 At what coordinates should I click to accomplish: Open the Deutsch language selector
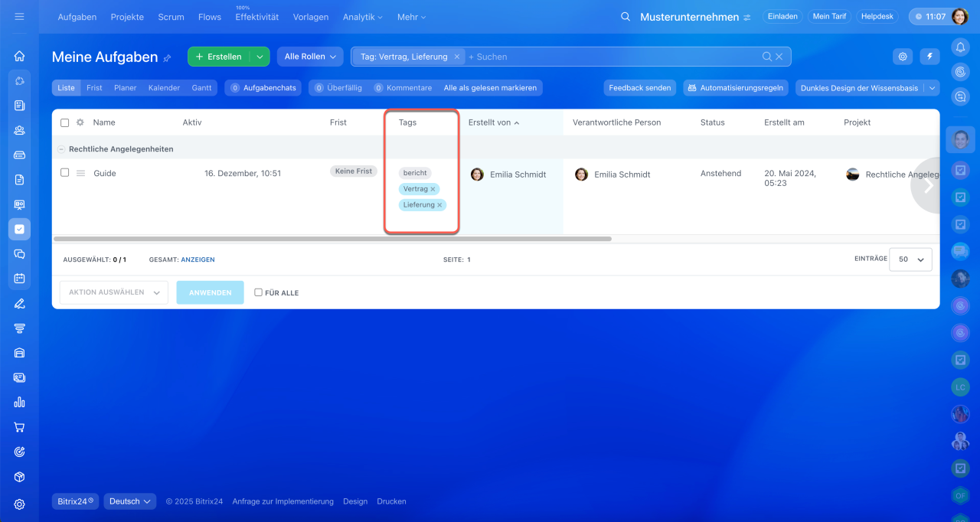click(x=130, y=501)
